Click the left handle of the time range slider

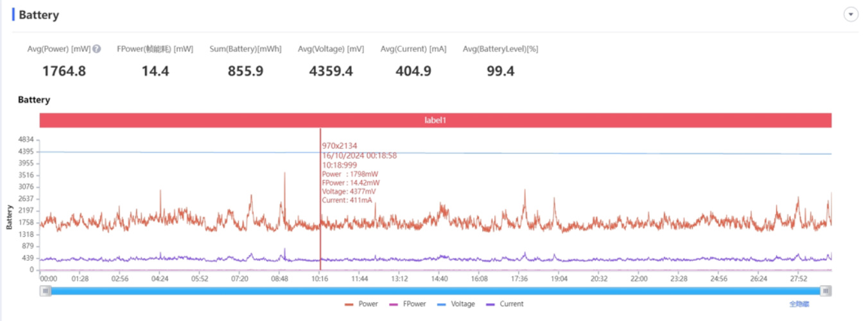pos(45,291)
